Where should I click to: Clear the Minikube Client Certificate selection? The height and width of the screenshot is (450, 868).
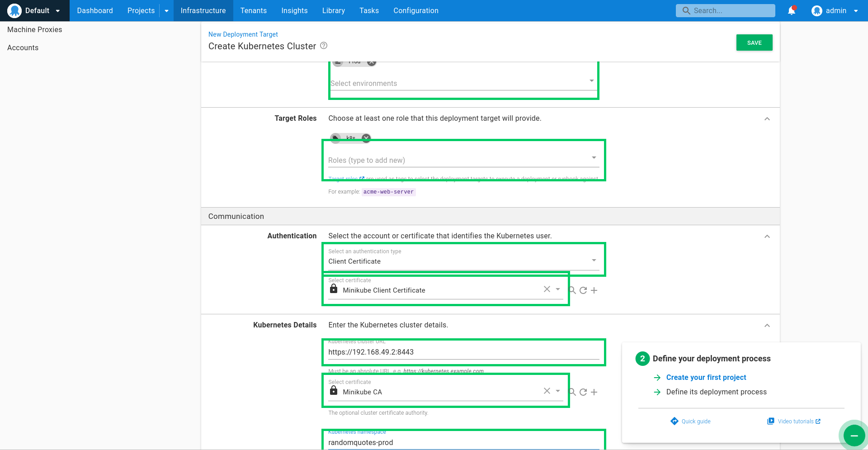click(547, 289)
